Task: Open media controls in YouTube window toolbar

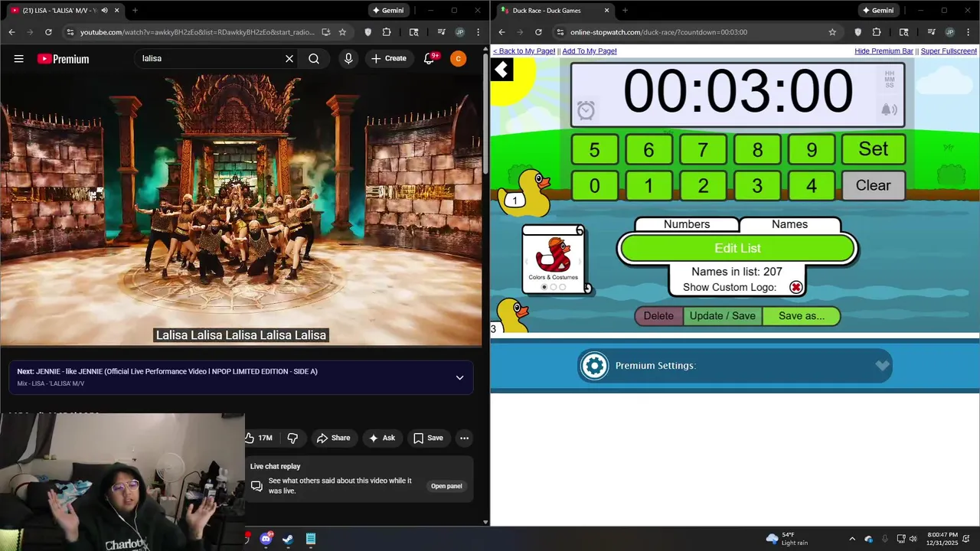Action: [442, 32]
